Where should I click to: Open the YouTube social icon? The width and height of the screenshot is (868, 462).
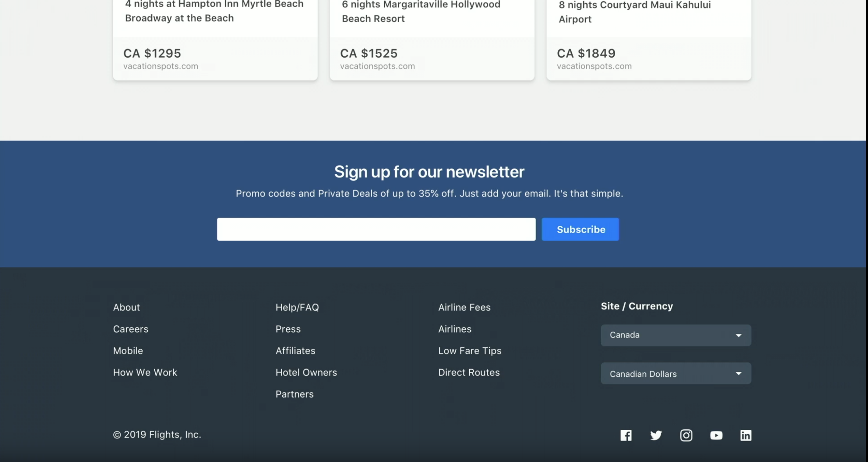click(x=716, y=435)
